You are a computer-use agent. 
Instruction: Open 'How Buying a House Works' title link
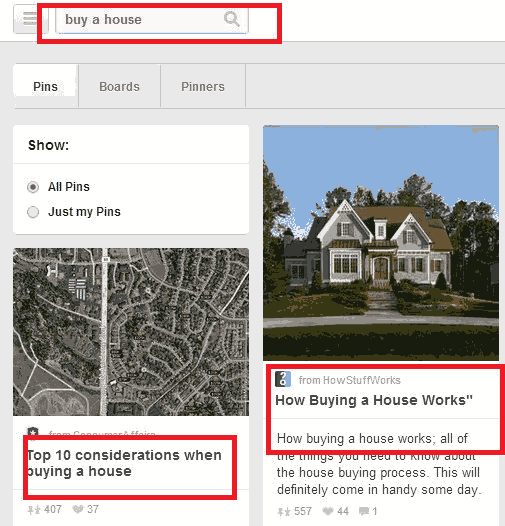[x=374, y=400]
